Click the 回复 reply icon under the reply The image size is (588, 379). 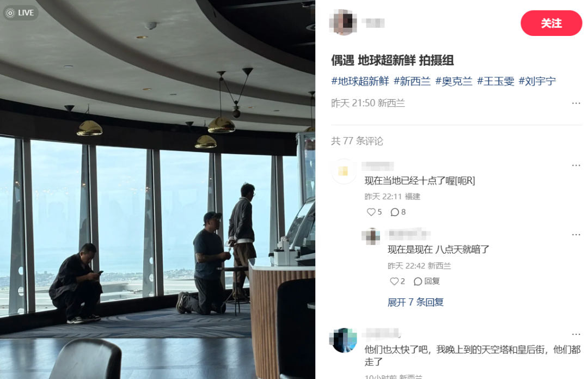coord(426,281)
